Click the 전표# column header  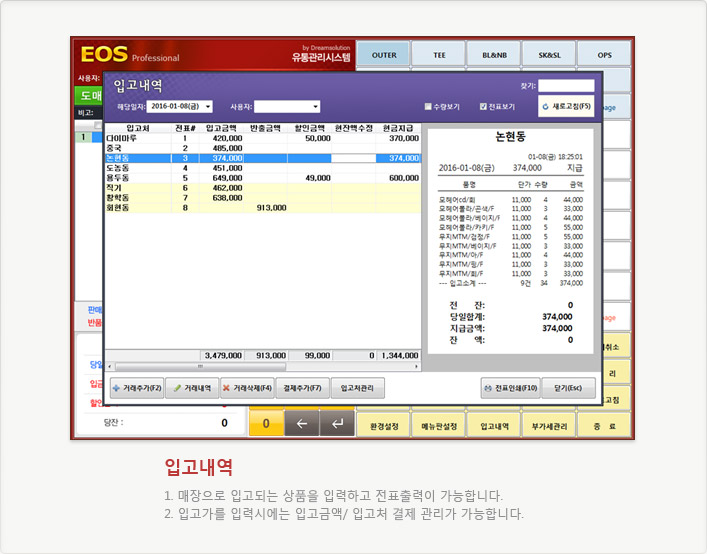pyautogui.click(x=185, y=128)
